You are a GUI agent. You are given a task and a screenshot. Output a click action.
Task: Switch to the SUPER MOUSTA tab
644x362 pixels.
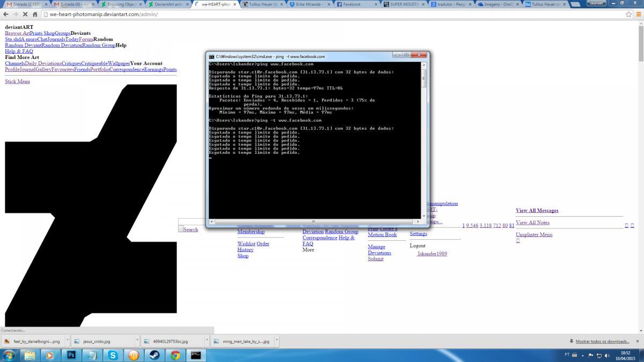[404, 4]
